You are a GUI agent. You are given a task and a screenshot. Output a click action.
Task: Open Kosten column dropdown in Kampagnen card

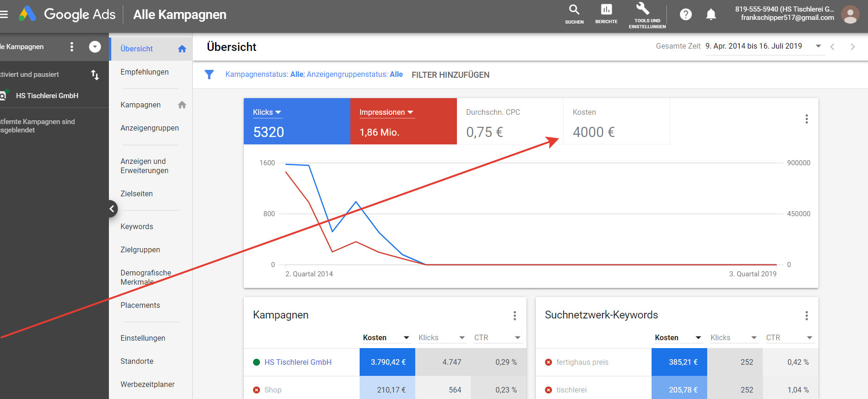tap(406, 338)
